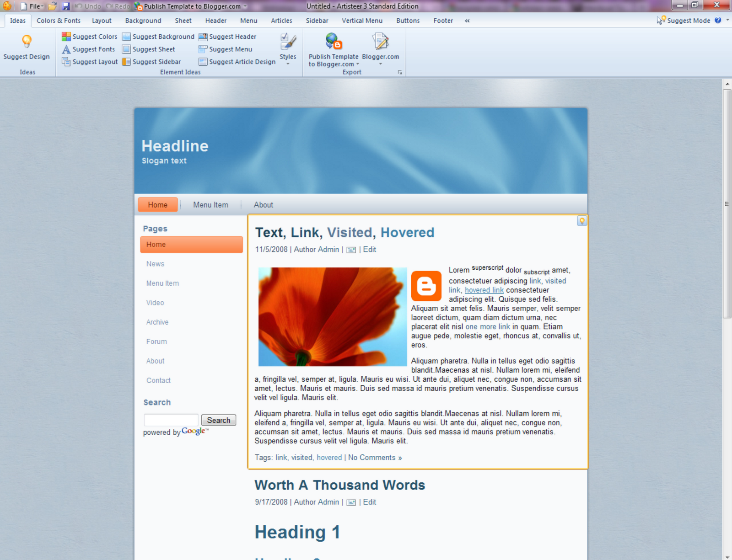This screenshot has height=560, width=732.
Task: Open the File menu
Action: 34,6
